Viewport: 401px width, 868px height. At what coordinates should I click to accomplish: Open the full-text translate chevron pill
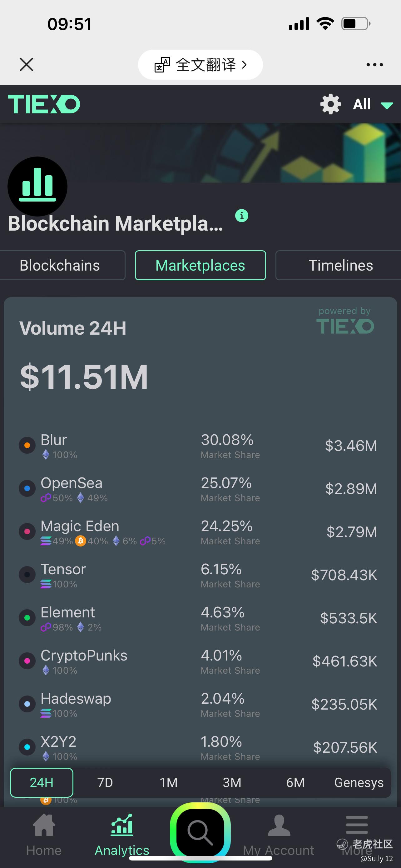click(200, 65)
